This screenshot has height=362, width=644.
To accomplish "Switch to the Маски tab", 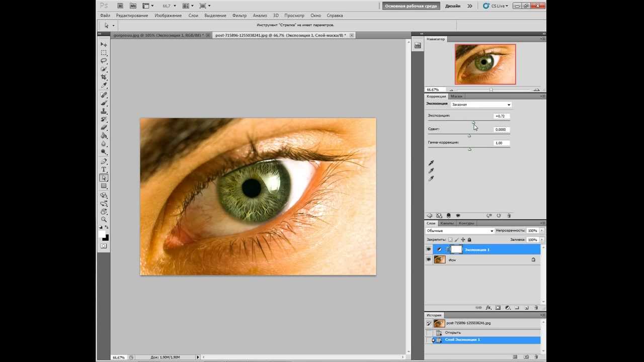I will click(x=456, y=96).
